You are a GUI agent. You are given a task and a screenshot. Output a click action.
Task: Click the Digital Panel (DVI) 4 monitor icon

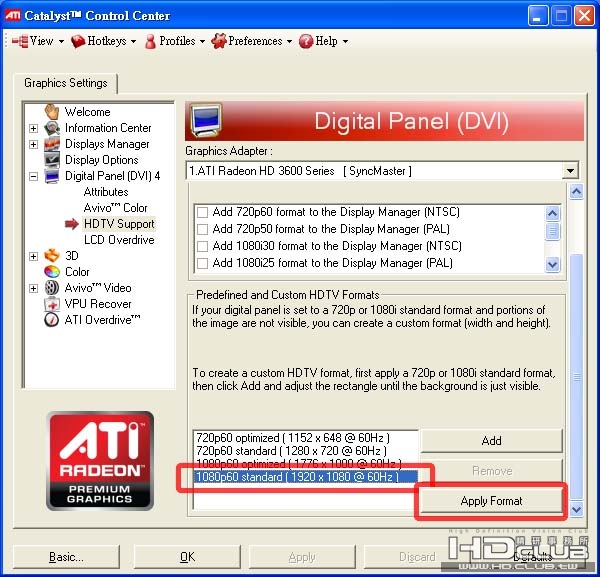(52, 176)
